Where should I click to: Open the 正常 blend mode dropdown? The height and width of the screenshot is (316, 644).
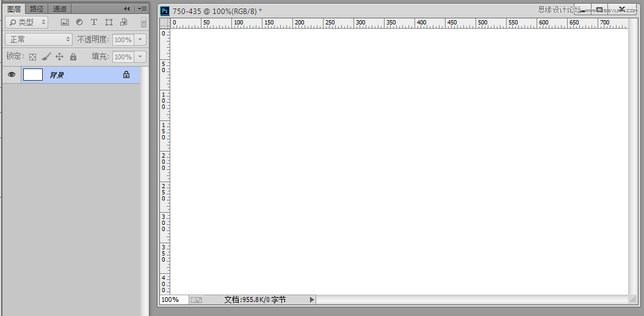39,40
